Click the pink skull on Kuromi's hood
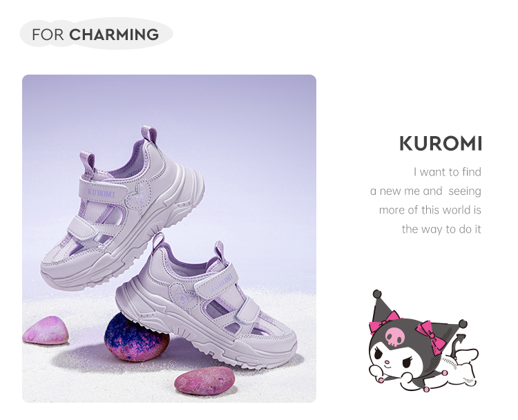 [x=395, y=336]
